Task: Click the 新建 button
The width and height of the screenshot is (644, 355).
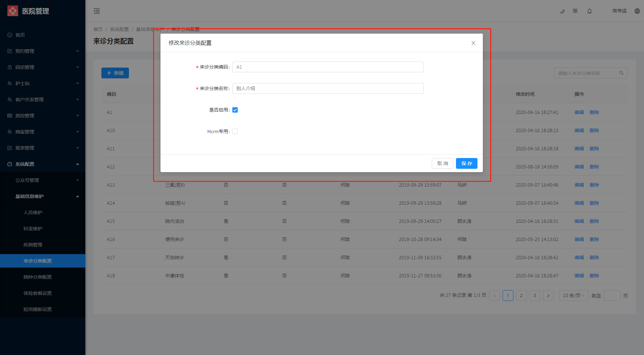Action: (115, 73)
